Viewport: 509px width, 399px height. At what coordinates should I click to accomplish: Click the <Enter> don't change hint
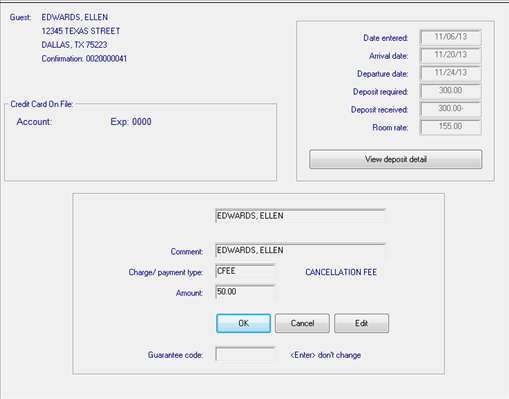pyautogui.click(x=326, y=355)
